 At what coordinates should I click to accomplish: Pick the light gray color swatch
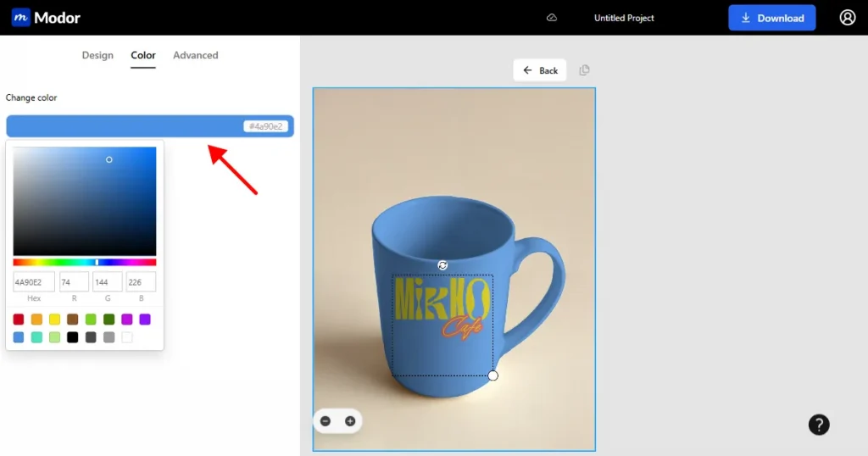pyautogui.click(x=109, y=337)
